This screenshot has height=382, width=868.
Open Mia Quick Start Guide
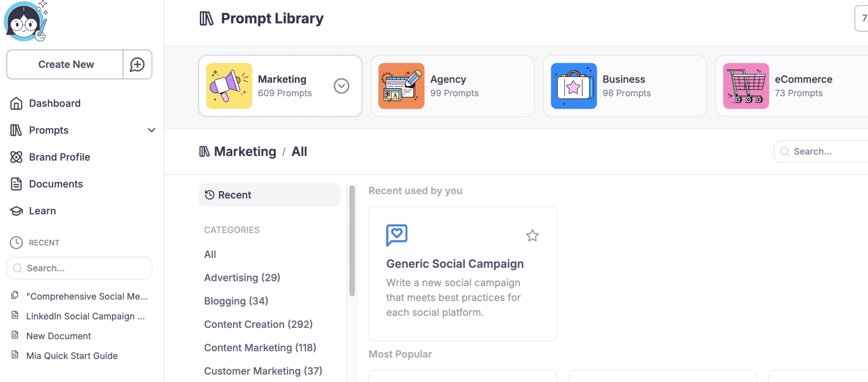72,356
